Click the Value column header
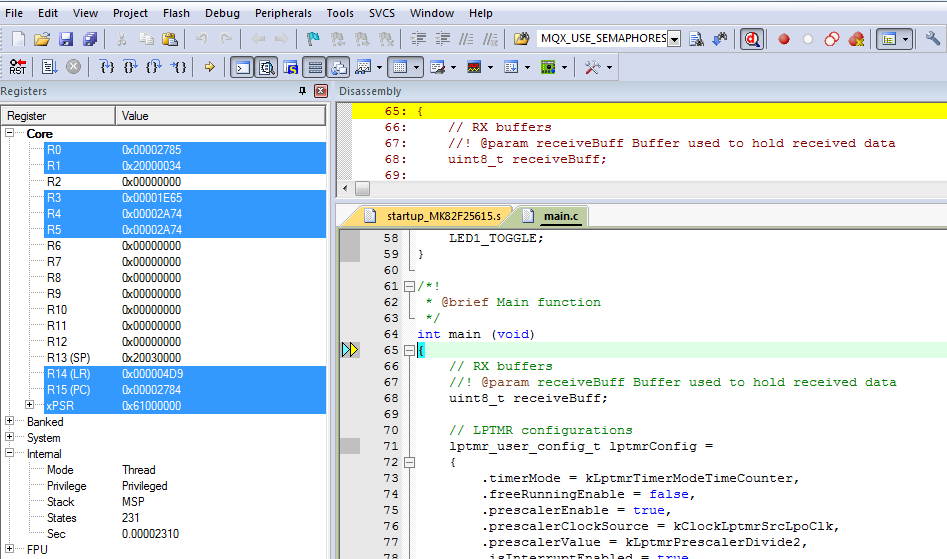 [135, 116]
